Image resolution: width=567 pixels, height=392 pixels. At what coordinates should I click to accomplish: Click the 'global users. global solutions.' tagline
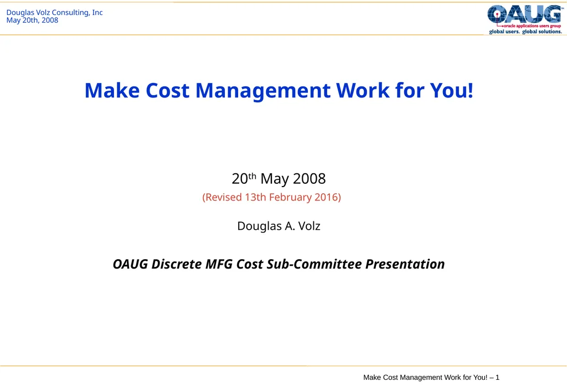click(525, 32)
